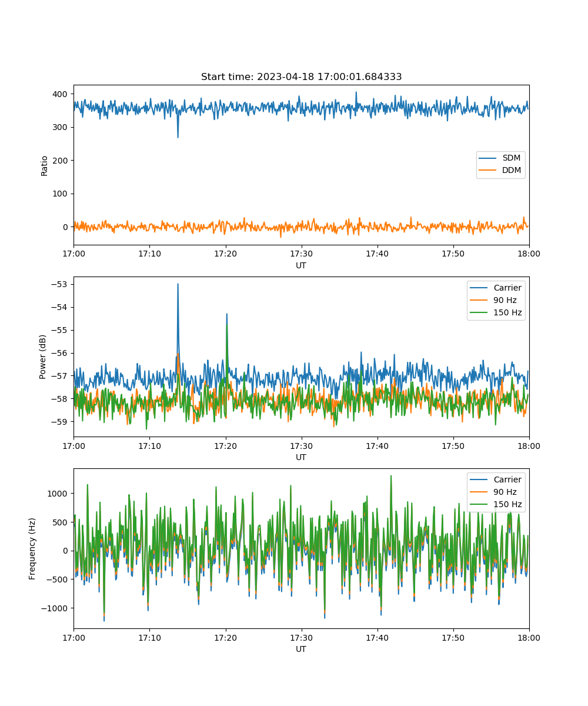Click the 18:00 tick under the Ratio plot
588x706 pixels.
(x=529, y=254)
